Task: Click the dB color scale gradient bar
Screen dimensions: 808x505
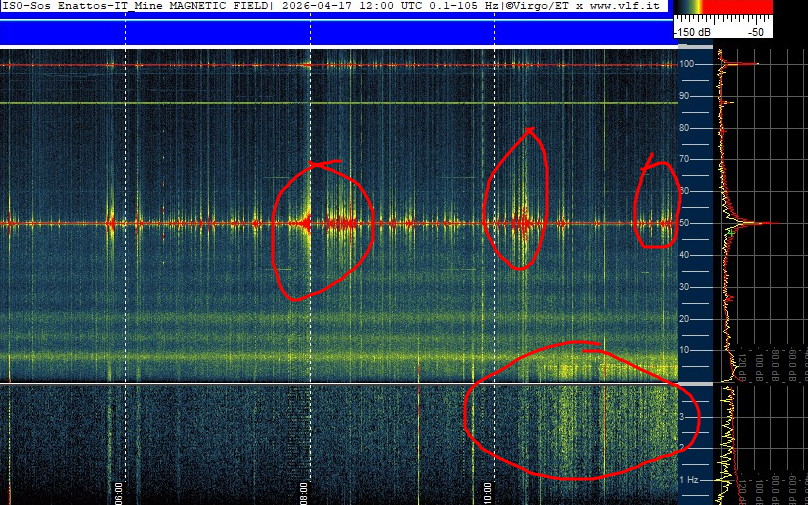Action: click(x=723, y=7)
